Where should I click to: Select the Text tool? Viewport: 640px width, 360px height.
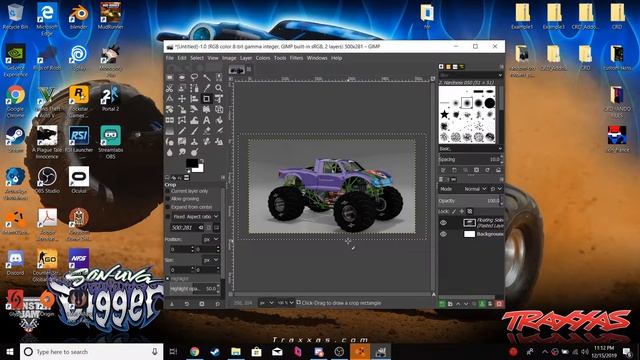click(207, 120)
